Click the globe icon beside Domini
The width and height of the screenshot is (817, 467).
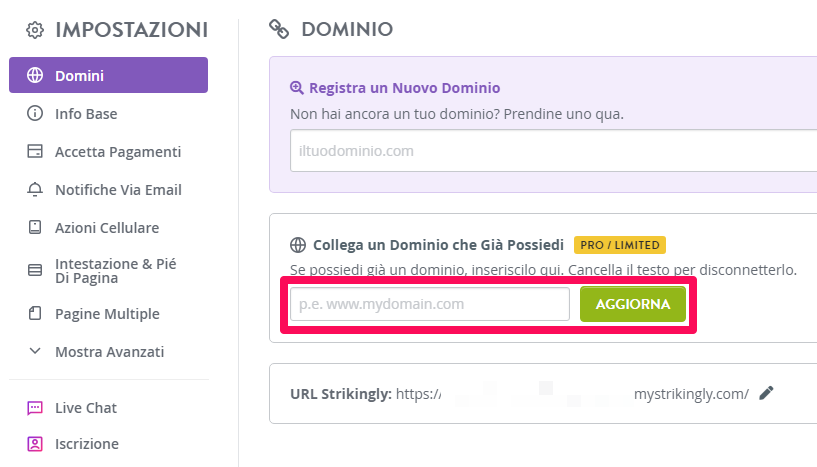coord(35,75)
